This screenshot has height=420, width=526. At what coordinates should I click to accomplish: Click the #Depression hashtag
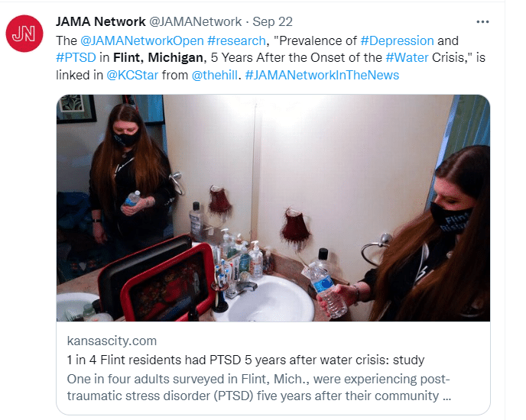pyautogui.click(x=398, y=41)
